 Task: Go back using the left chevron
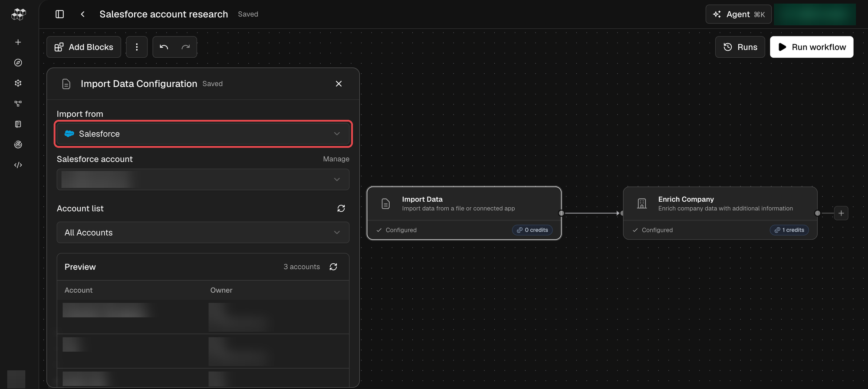pos(82,14)
